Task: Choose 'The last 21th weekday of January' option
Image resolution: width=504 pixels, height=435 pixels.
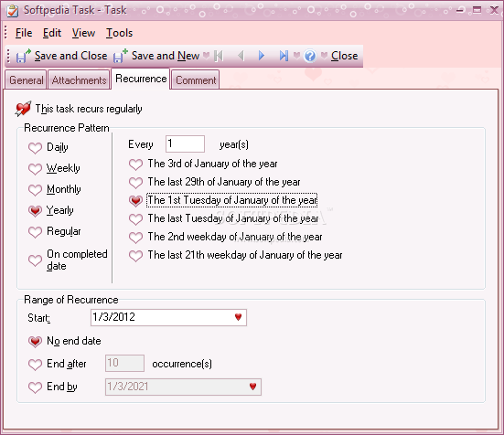Action: point(135,256)
